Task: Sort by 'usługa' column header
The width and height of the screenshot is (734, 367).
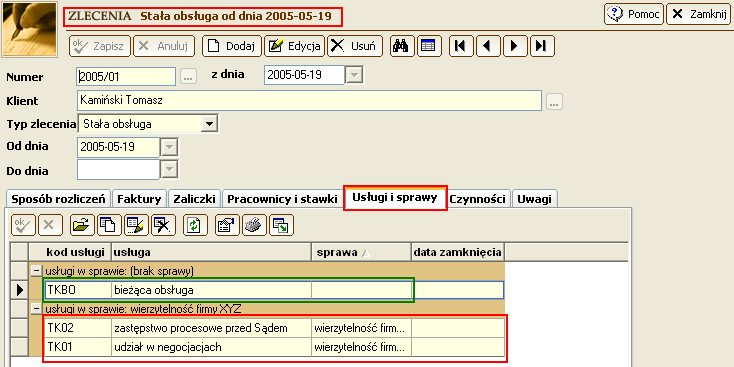Action: point(212,252)
